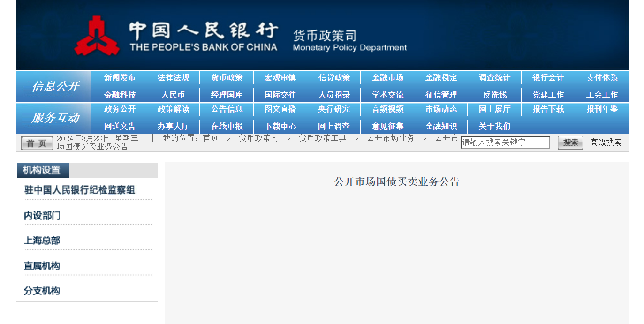
Task: Click inside the search keyword input field
Action: click(506, 143)
